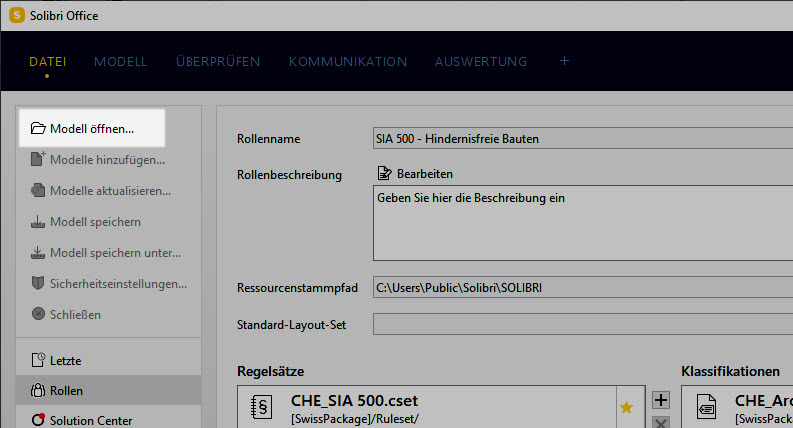
Task: Open Sicherheitseinstellungen... entry
Action: [118, 284]
